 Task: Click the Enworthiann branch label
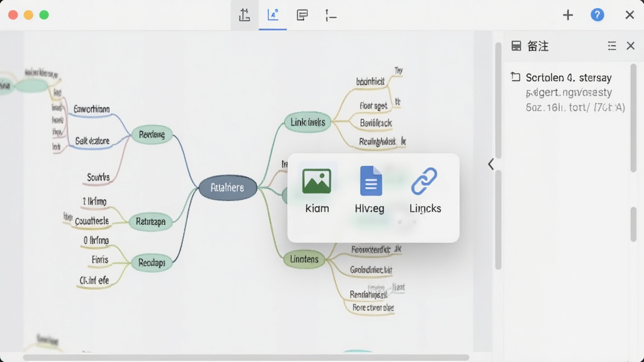pos(92,109)
